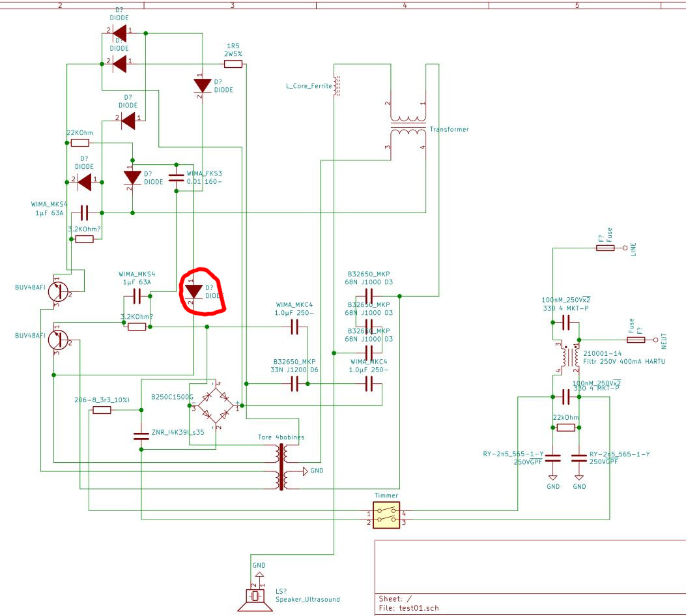This screenshot has height=616, width=686.
Task: Select the 'Tore 4bobines' label
Action: 281,437
